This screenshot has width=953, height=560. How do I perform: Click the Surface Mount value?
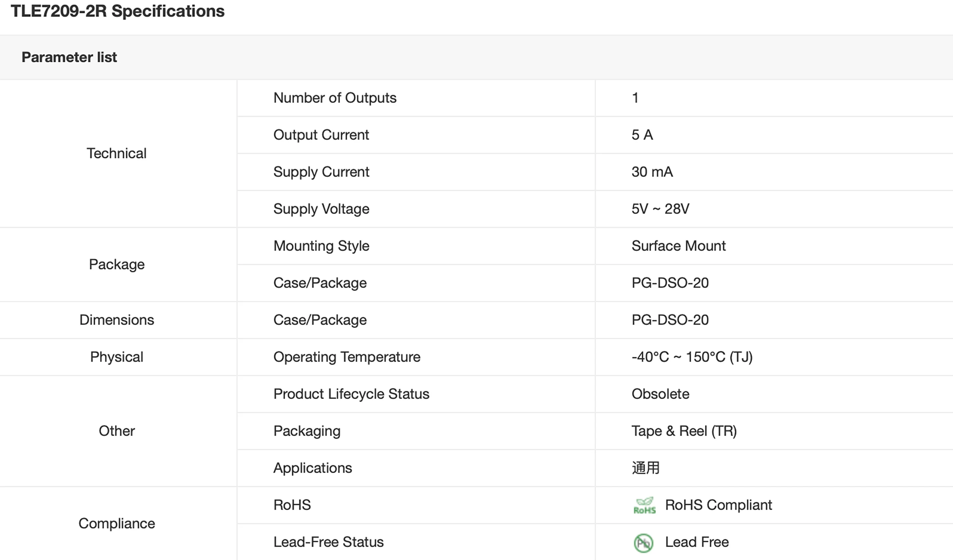[678, 246]
